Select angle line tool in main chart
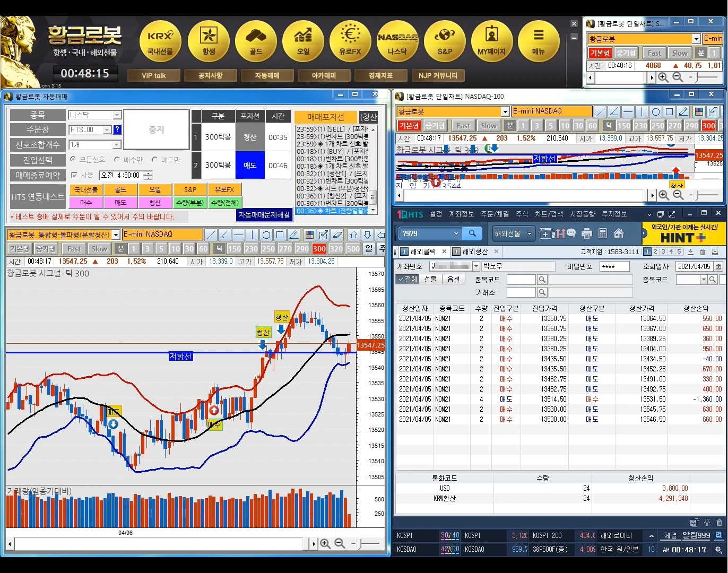The width and height of the screenshot is (728, 573). tap(224, 235)
